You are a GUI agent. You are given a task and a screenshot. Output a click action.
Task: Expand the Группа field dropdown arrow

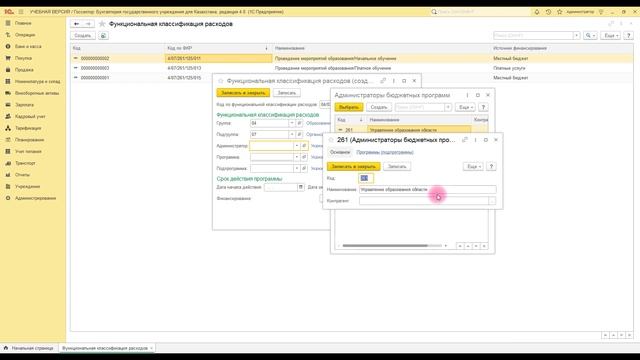(x=292, y=123)
